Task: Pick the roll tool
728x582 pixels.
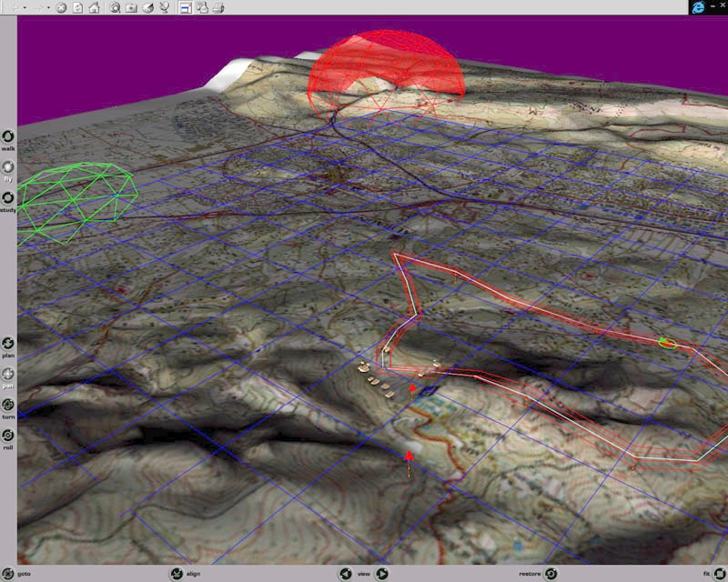Action: coord(8,436)
